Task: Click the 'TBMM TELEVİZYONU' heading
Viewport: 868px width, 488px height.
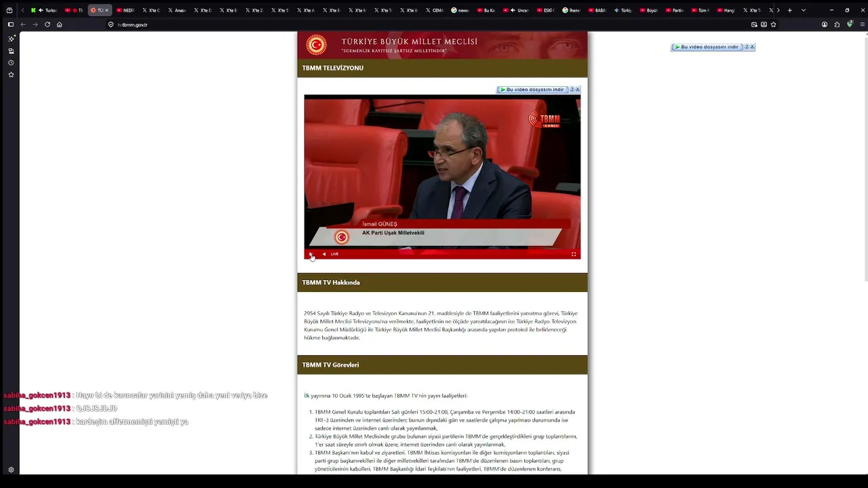Action: 333,68
